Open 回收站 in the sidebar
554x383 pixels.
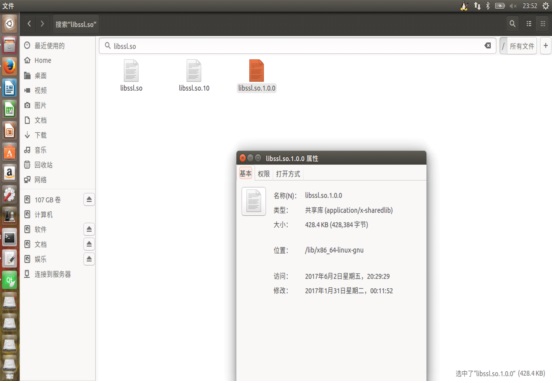43,165
